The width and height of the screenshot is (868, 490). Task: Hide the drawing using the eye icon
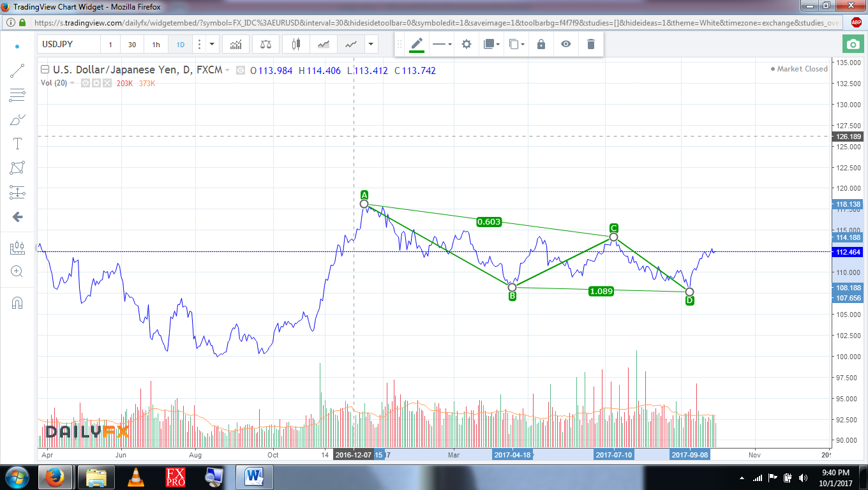tap(565, 44)
